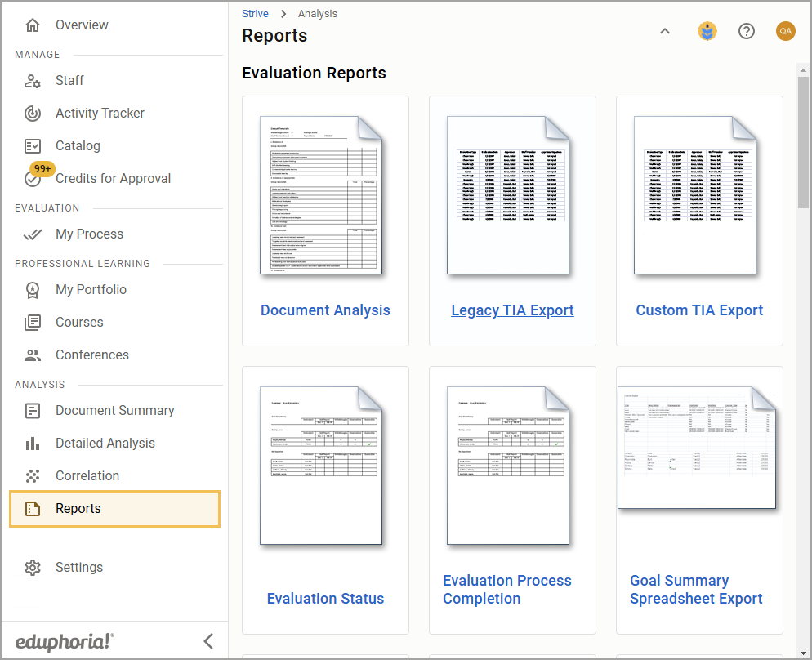This screenshot has height=660, width=812.
Task: Click the My Portfolio ribbon icon
Action: tap(33, 290)
